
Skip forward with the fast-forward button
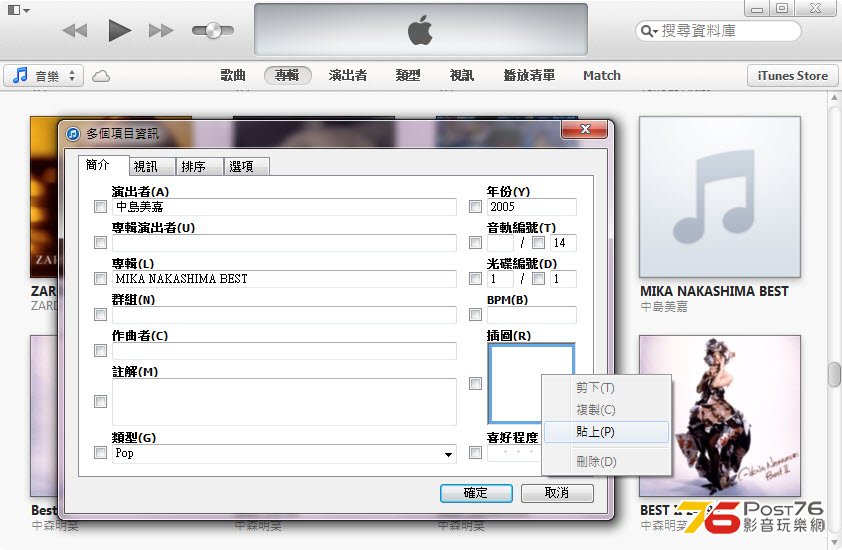[161, 31]
